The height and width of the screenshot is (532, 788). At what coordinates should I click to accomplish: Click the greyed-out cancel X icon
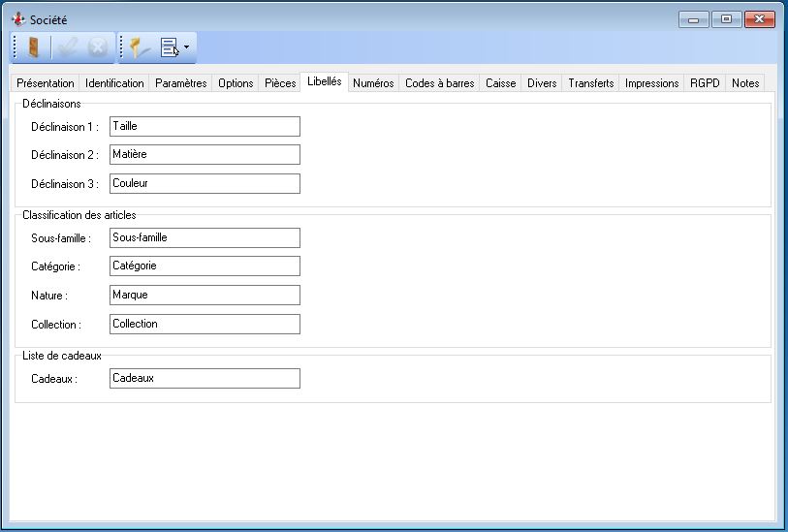tap(98, 47)
